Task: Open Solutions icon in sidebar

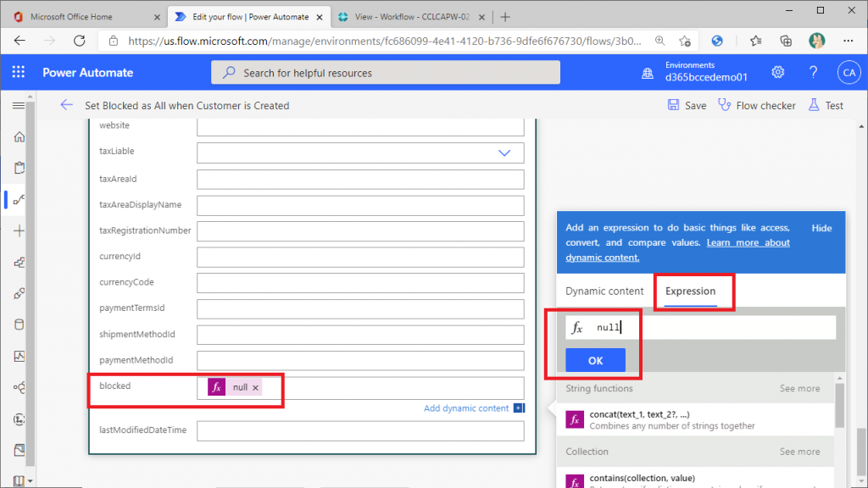Action: pyautogui.click(x=19, y=451)
